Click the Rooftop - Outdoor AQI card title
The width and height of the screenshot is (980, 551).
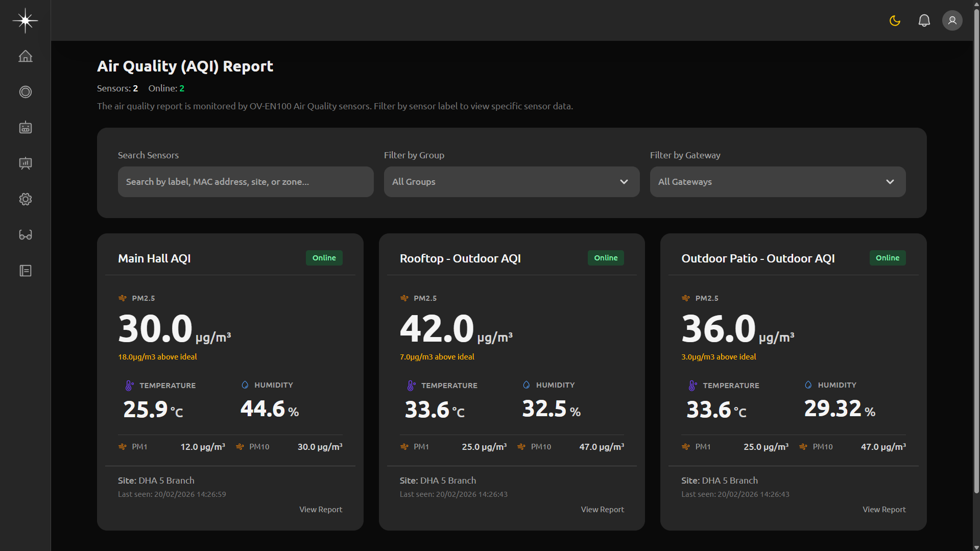460,258
